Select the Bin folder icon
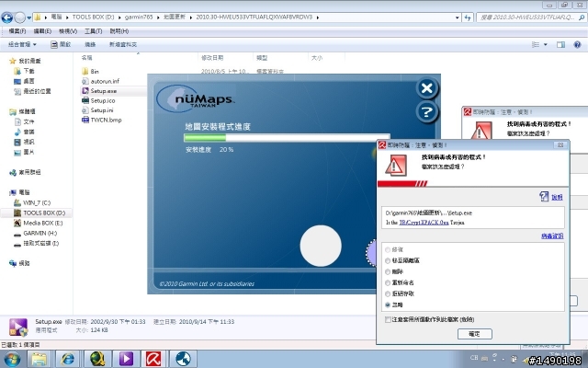Image resolution: width=588 pixels, height=368 pixels. 85,71
